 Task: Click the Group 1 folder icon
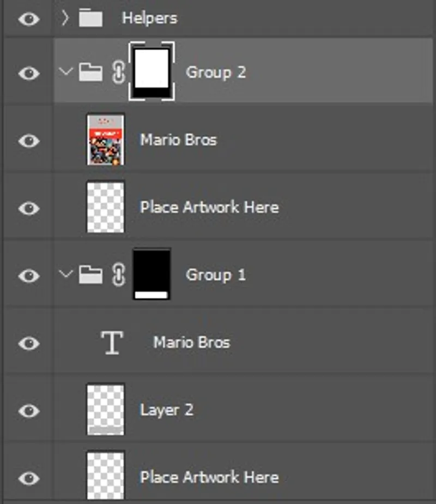[90, 275]
